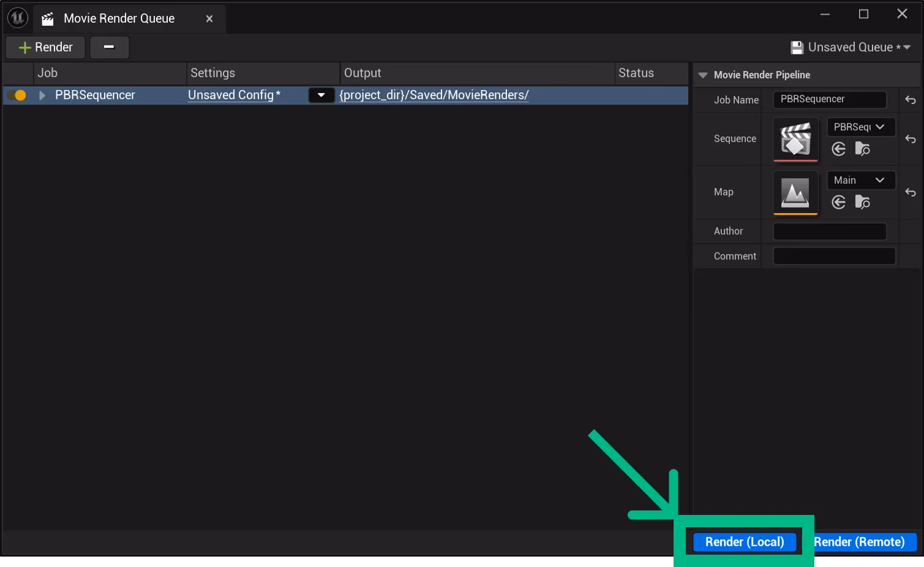Click the add Render job button

click(46, 47)
